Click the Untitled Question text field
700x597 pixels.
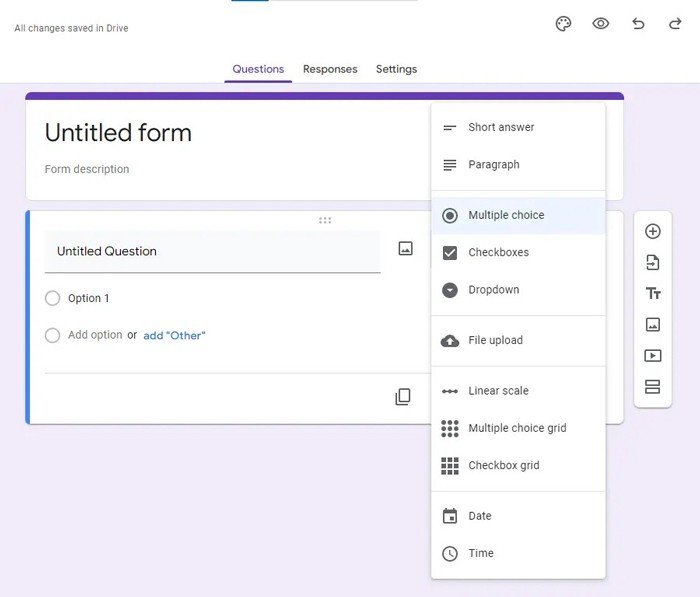[212, 251]
